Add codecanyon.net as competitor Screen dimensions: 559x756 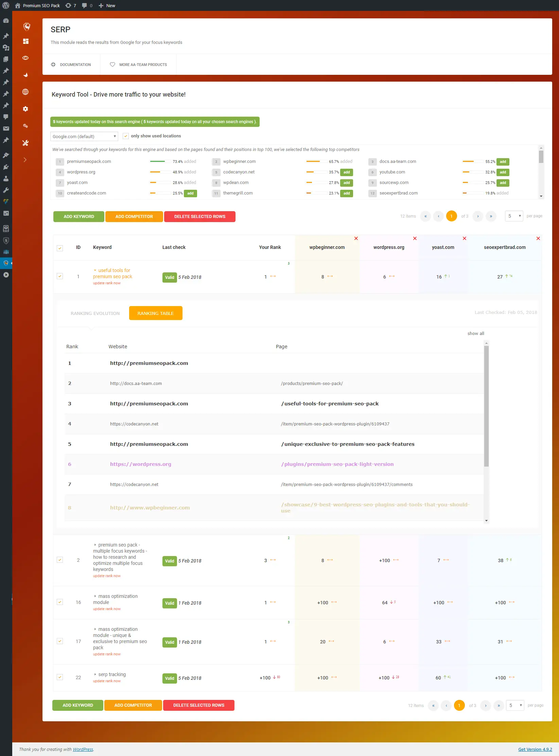click(347, 172)
